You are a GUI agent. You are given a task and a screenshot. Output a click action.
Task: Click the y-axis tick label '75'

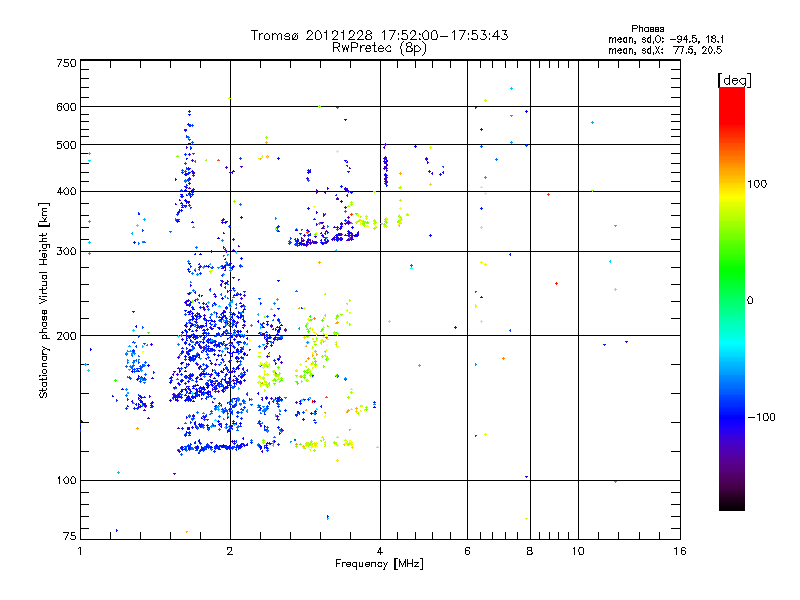(x=70, y=536)
